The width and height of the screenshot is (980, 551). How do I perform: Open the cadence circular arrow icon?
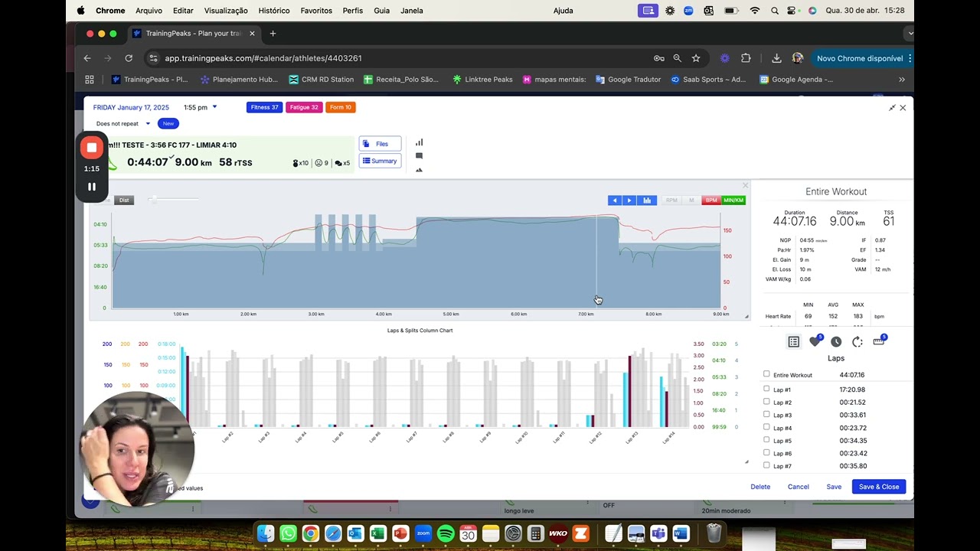coord(857,342)
